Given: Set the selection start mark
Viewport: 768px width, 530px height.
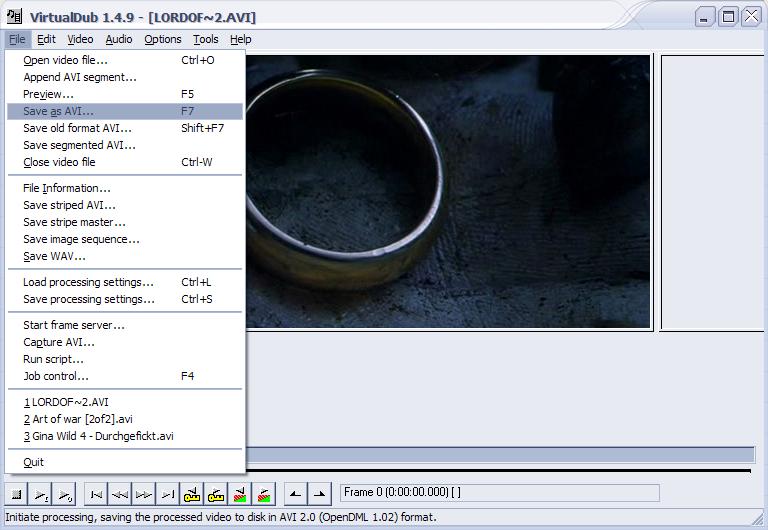Looking at the screenshot, I should coord(295,495).
